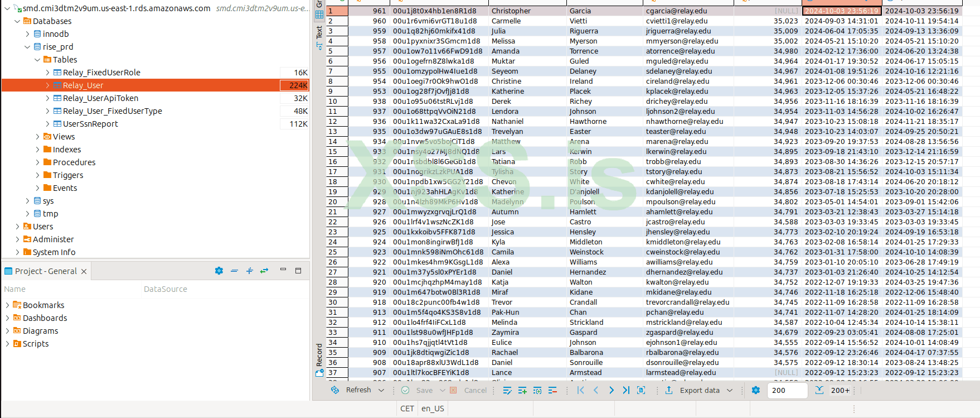Select the Relay_FixedUserRole table
The width and height of the screenshot is (980, 418).
tap(101, 73)
